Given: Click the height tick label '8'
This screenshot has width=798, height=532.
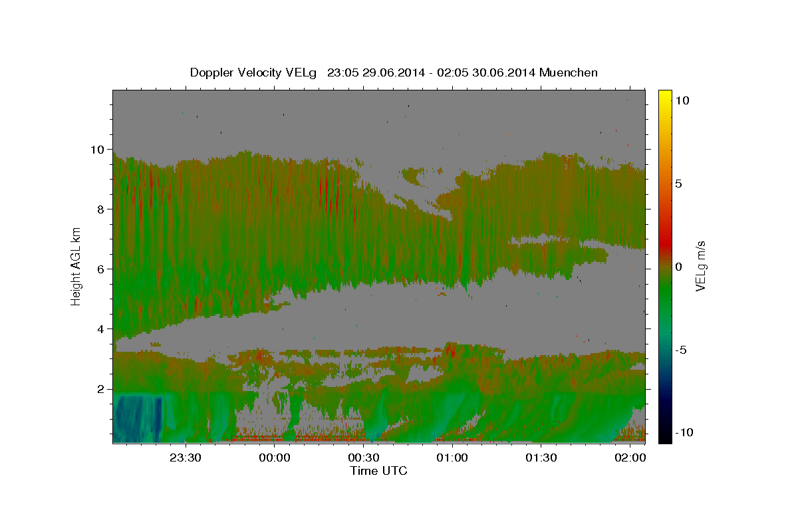Looking at the screenshot, I should [x=101, y=209].
